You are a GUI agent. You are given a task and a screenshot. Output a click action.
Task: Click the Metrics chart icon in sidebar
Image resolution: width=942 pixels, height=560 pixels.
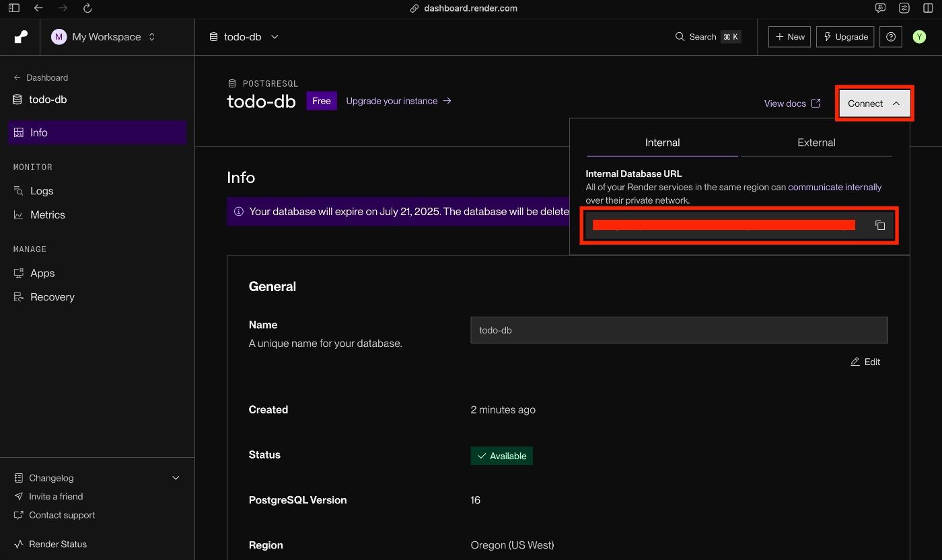coord(18,215)
